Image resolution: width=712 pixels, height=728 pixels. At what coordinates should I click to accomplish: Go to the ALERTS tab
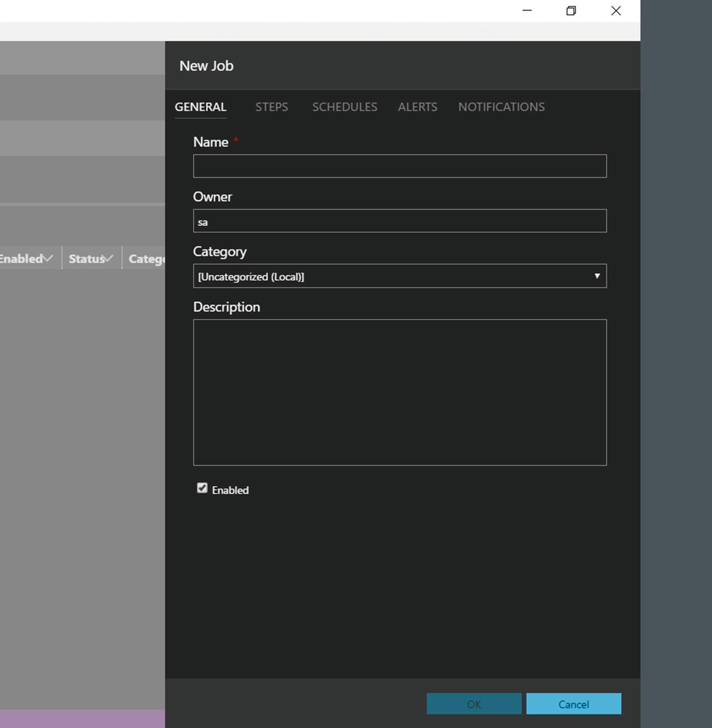[x=417, y=107]
